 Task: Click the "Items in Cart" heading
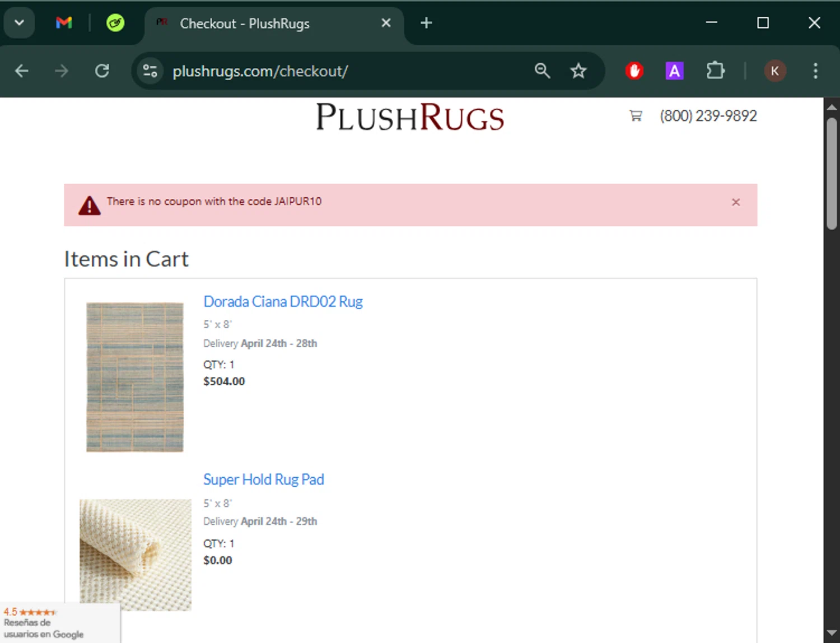pos(126,259)
